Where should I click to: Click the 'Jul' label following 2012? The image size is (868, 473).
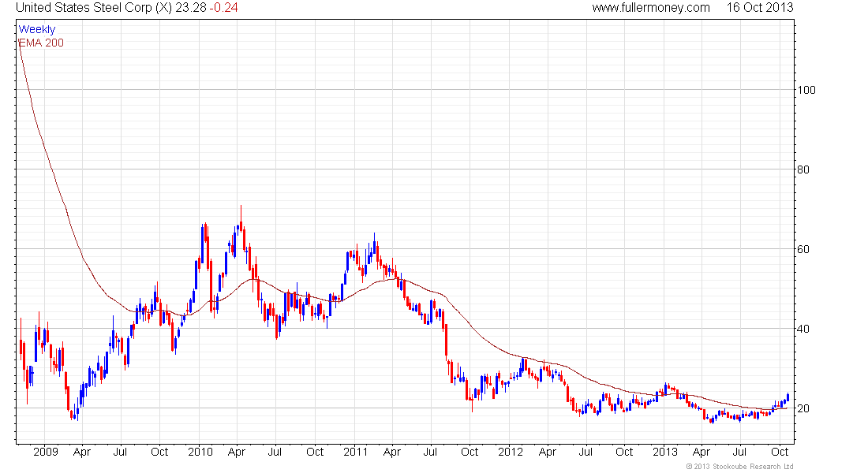point(586,452)
